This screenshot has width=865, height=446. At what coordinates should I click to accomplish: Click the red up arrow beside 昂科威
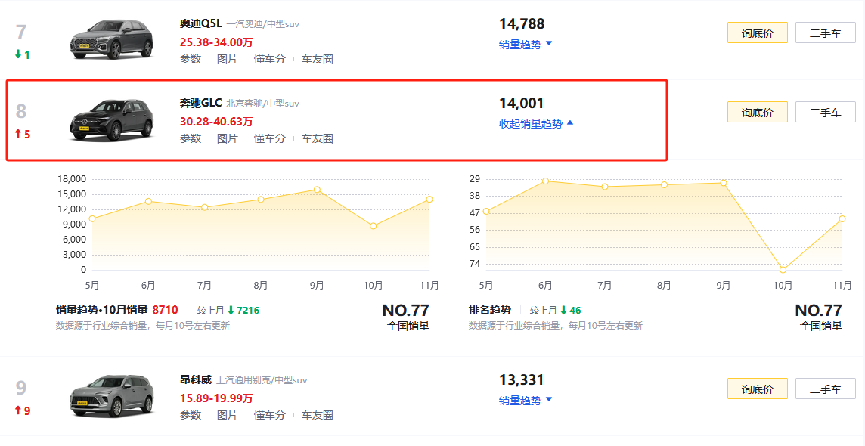point(18,410)
